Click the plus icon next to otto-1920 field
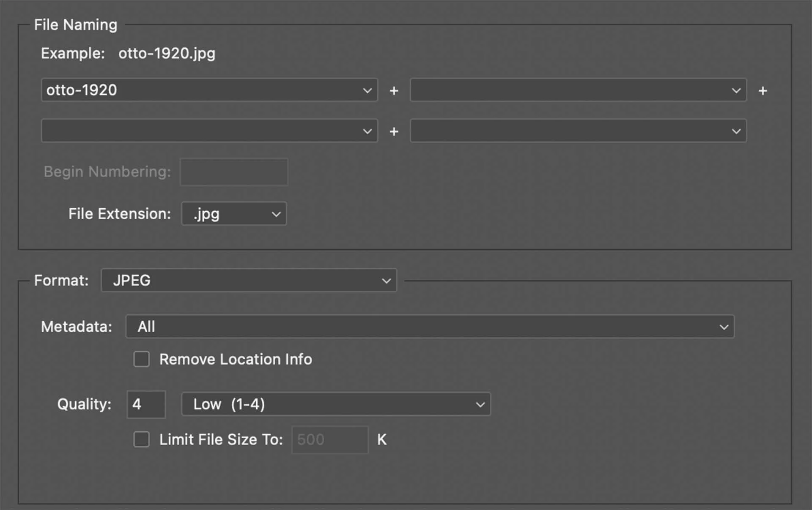Viewport: 812px width, 510px height. coord(393,90)
